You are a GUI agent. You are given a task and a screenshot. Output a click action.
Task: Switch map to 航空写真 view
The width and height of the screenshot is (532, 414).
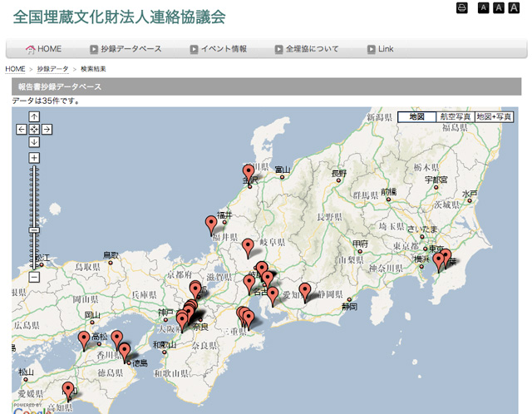point(456,116)
